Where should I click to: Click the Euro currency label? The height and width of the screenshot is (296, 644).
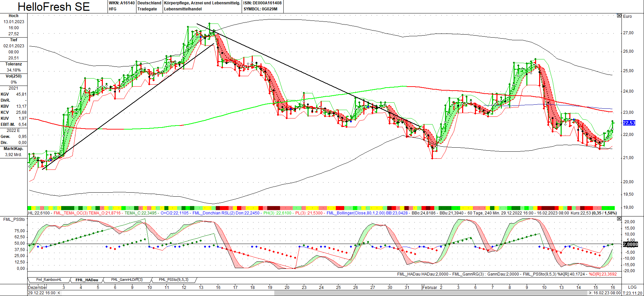[x=627, y=16]
